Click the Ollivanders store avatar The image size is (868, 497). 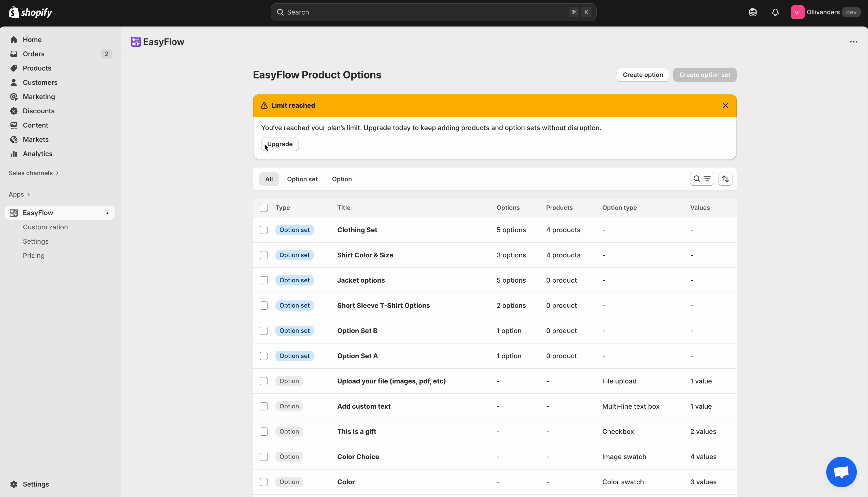(x=797, y=12)
